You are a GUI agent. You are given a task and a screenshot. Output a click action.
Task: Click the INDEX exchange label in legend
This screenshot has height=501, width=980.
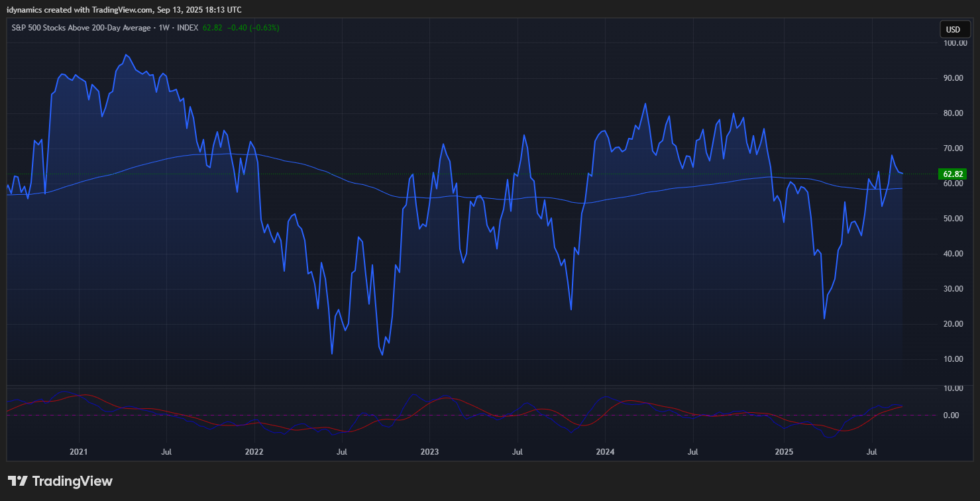[186, 28]
